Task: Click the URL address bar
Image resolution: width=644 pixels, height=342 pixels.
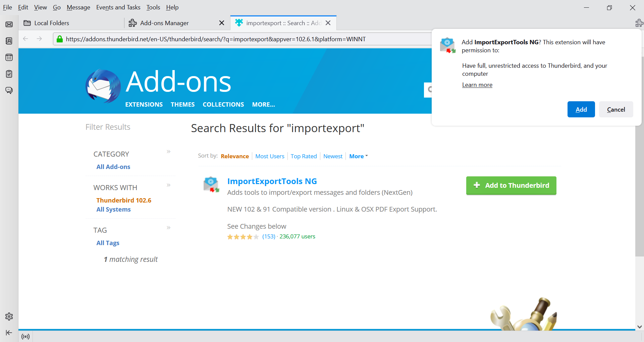Action: click(241, 39)
